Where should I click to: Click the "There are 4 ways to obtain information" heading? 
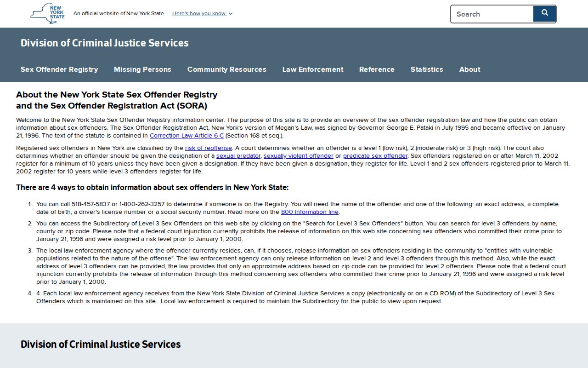(x=153, y=188)
